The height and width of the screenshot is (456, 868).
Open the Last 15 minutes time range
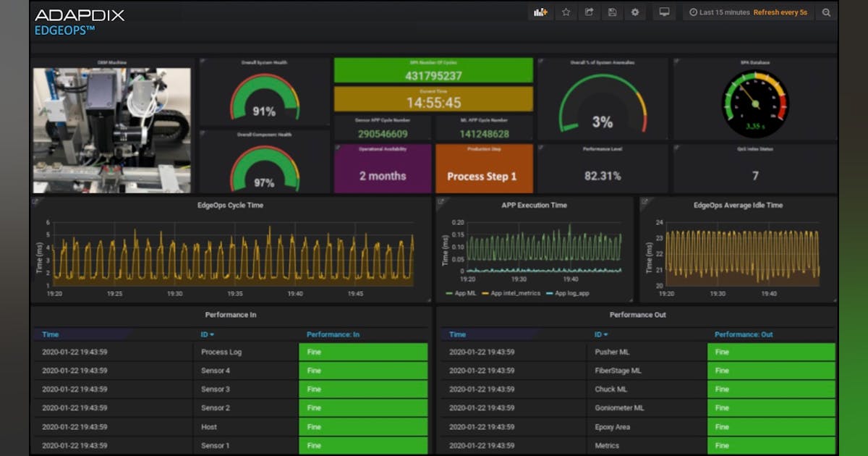coord(723,12)
